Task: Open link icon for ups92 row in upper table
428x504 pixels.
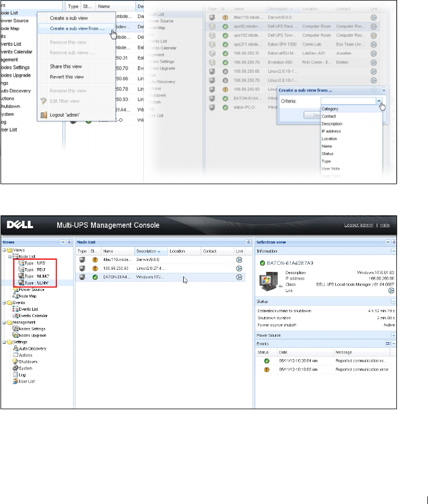Action: point(373,26)
